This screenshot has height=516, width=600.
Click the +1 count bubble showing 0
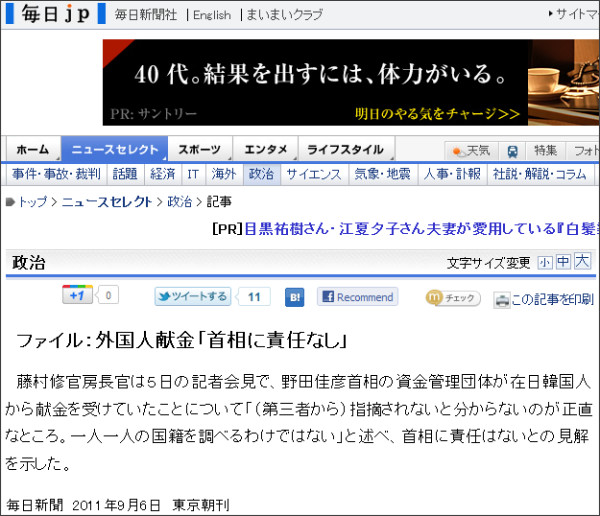(108, 295)
